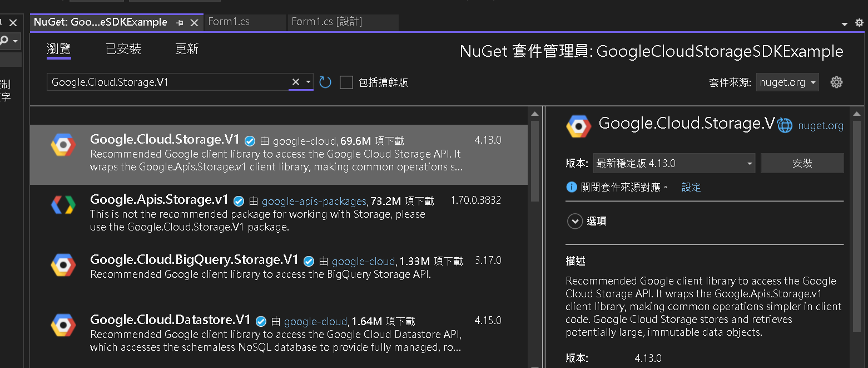Expand the 選項 options section
Screen dimensions: 868x368
coord(574,221)
